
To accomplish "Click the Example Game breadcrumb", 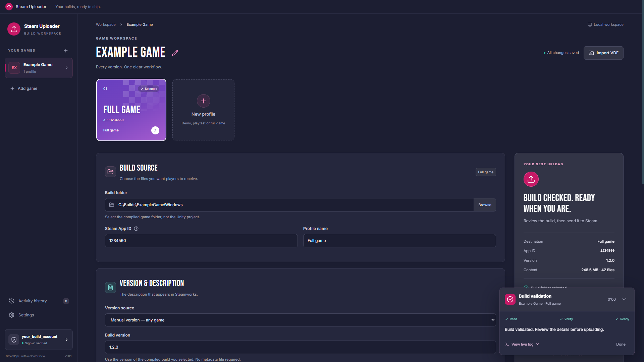I will [x=140, y=24].
